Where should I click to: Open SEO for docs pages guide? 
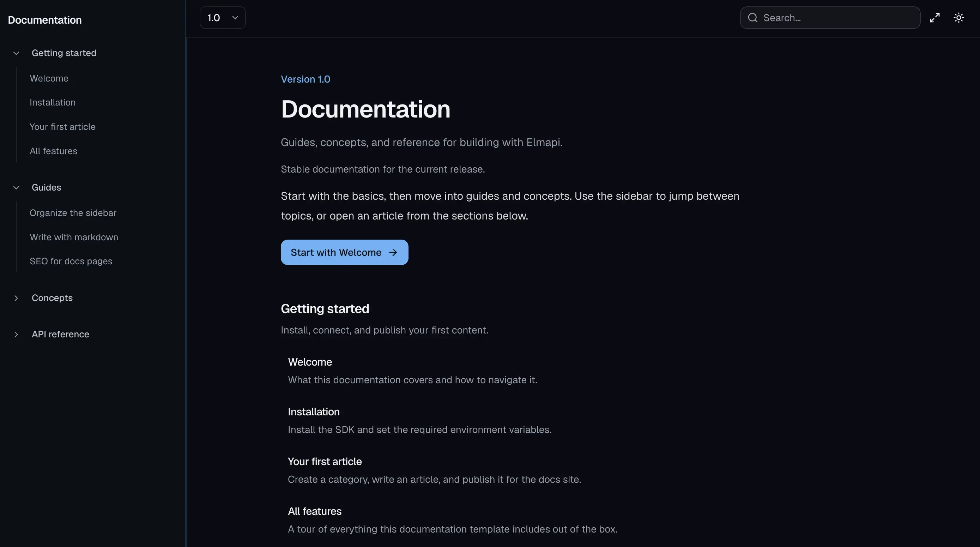click(x=71, y=261)
